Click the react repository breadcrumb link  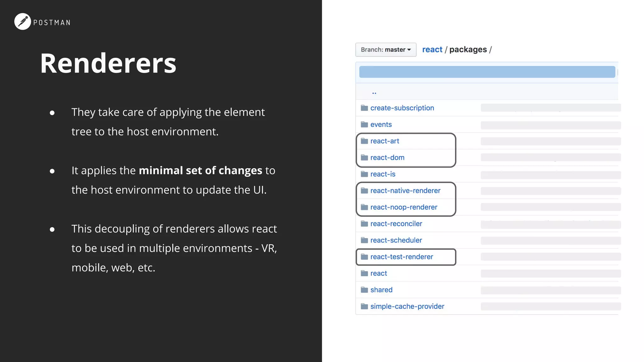(x=432, y=50)
